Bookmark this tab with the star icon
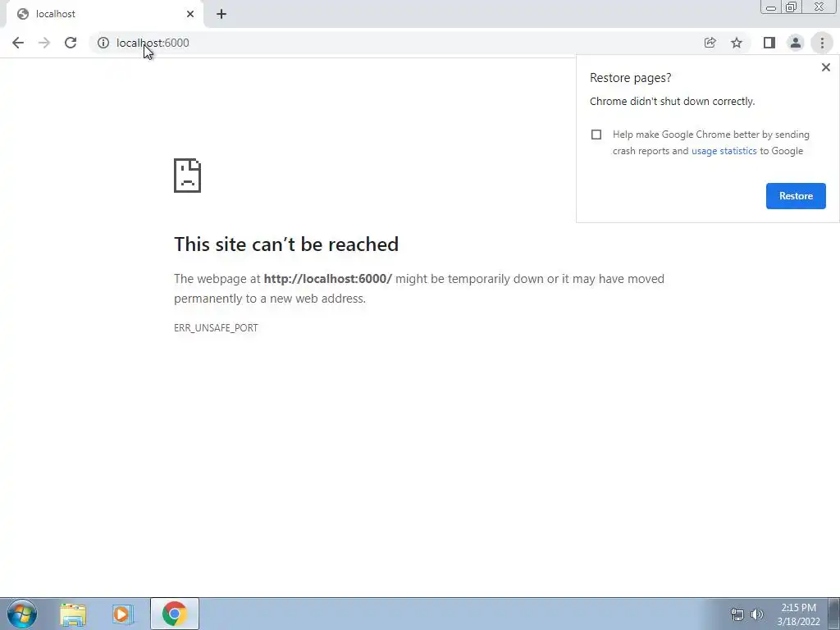Image resolution: width=840 pixels, height=630 pixels. point(737,43)
